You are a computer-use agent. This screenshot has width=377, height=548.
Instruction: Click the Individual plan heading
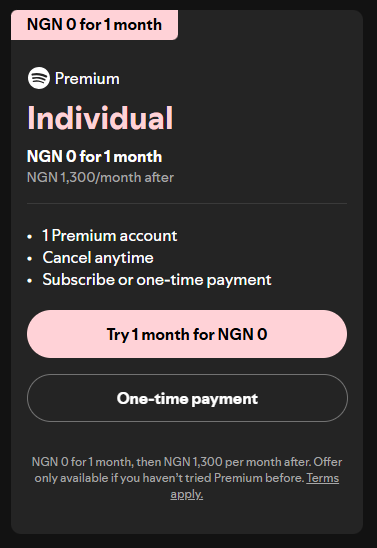pos(100,118)
